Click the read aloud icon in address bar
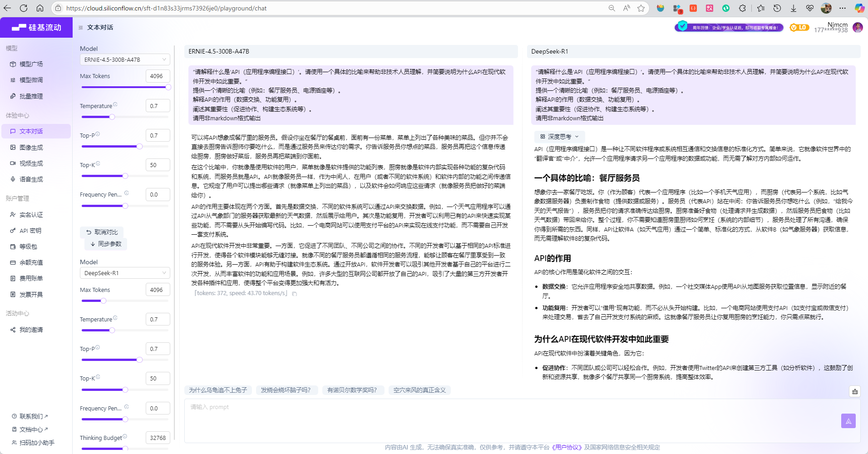868x454 pixels. (626, 8)
